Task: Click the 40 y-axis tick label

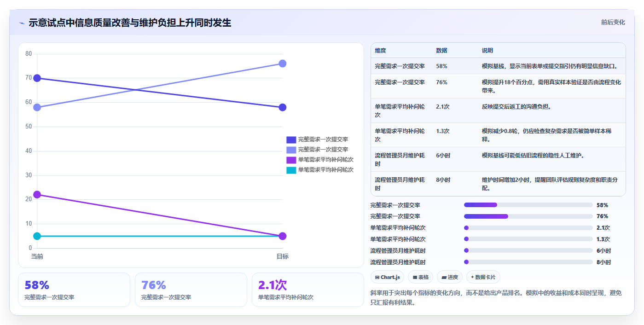Action: 29,151
